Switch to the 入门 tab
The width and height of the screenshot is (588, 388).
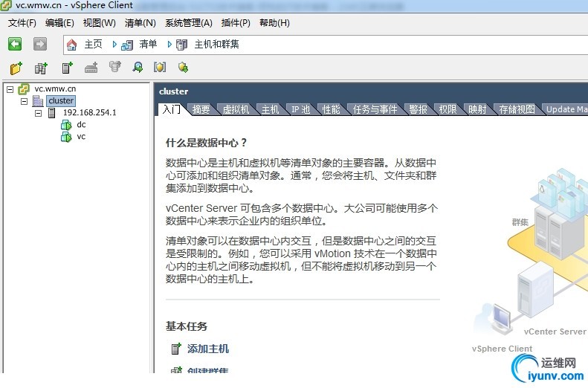172,109
